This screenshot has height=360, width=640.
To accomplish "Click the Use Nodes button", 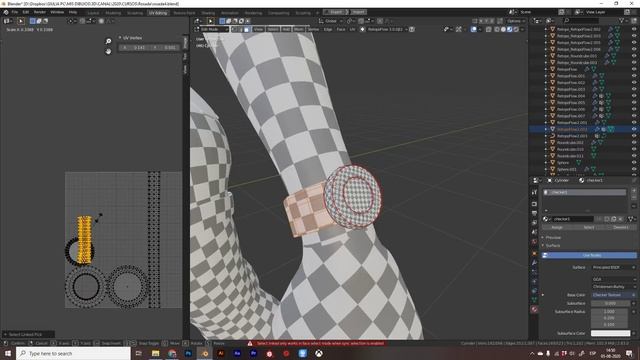I will click(x=589, y=256).
